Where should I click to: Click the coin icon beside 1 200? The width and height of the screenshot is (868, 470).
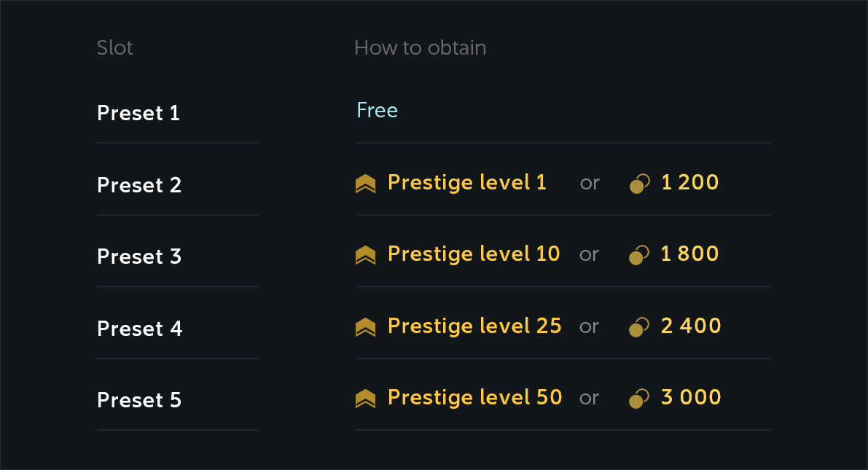638,184
